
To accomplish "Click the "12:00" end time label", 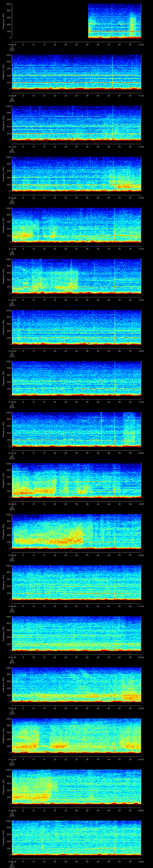I will 141,147.
